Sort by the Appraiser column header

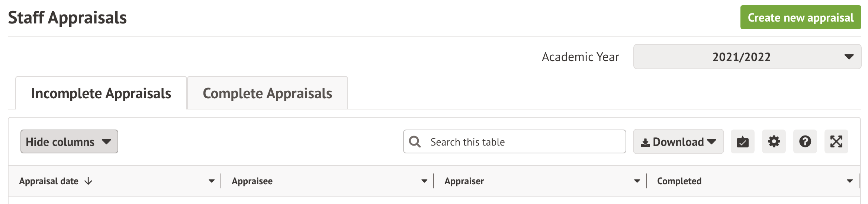(464, 181)
